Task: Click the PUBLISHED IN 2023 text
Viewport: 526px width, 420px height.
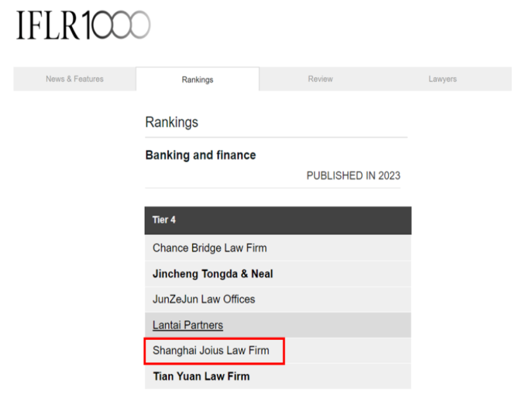Action: point(353,176)
